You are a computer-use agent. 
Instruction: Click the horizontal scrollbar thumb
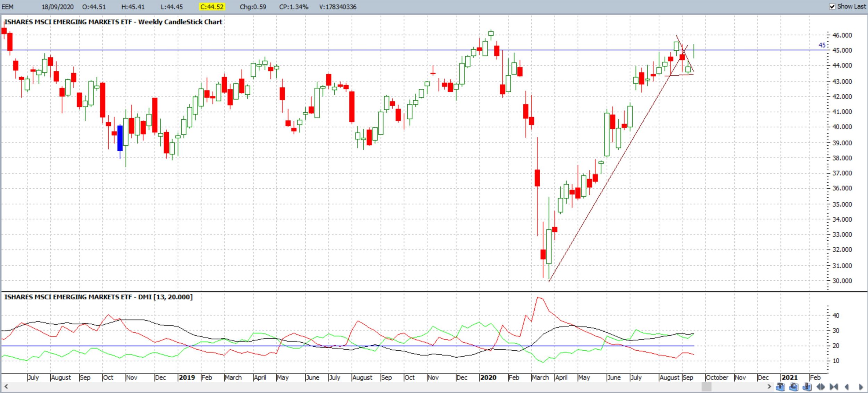click(706, 386)
